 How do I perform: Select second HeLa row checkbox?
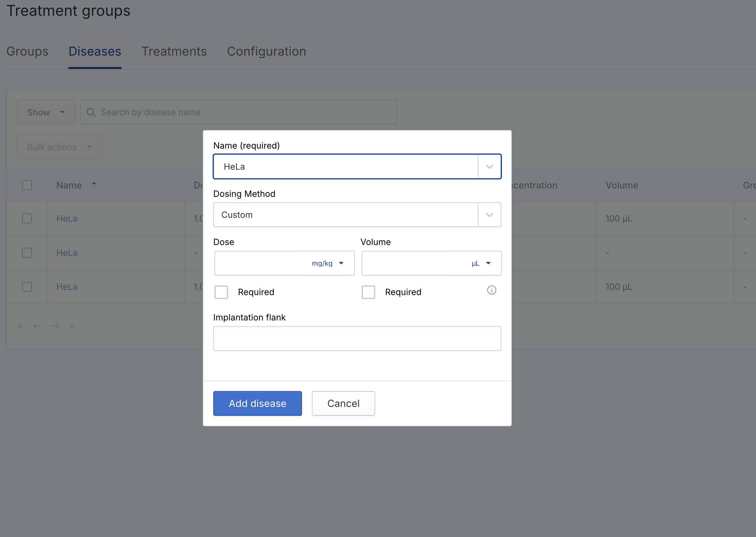[27, 253]
